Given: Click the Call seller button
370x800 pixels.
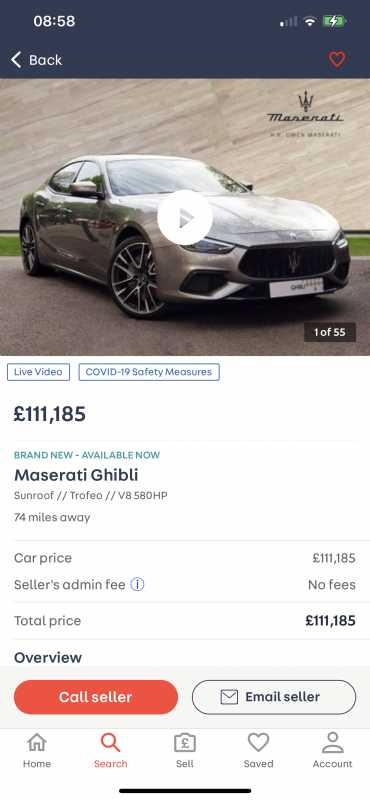Looking at the screenshot, I should click(x=96, y=697).
